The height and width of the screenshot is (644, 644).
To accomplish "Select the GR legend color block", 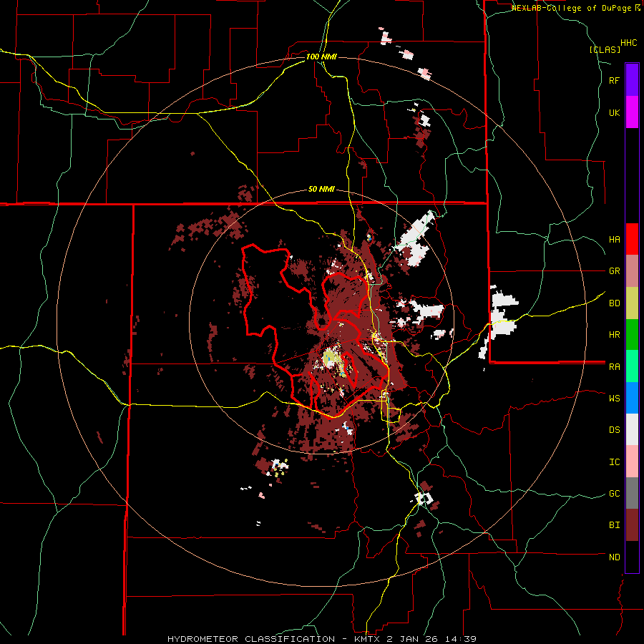I will click(632, 271).
